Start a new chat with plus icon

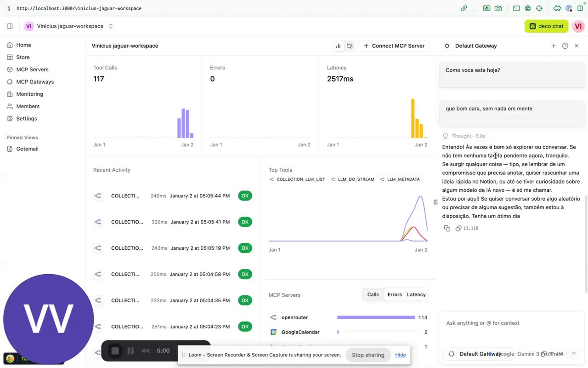coord(554,46)
